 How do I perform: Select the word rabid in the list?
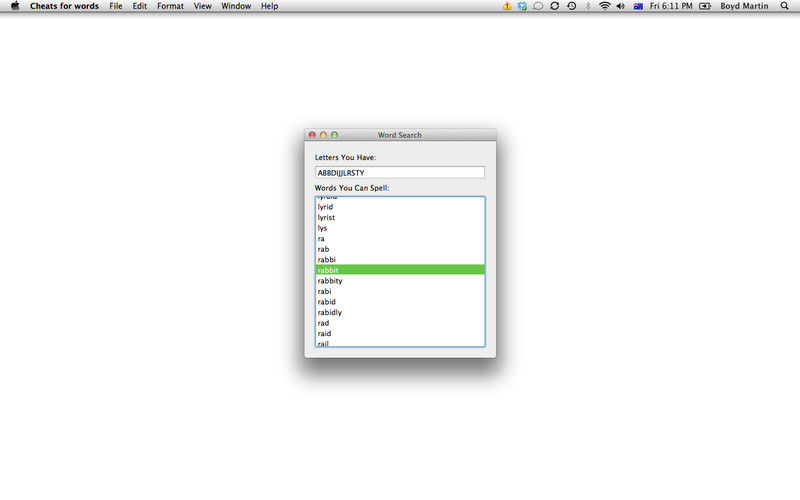point(399,302)
